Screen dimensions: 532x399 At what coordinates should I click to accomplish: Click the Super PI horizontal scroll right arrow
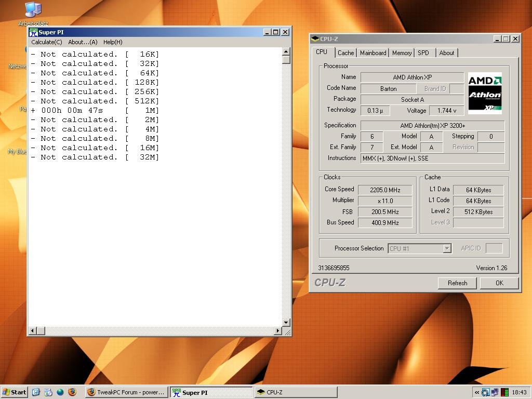[278, 330]
